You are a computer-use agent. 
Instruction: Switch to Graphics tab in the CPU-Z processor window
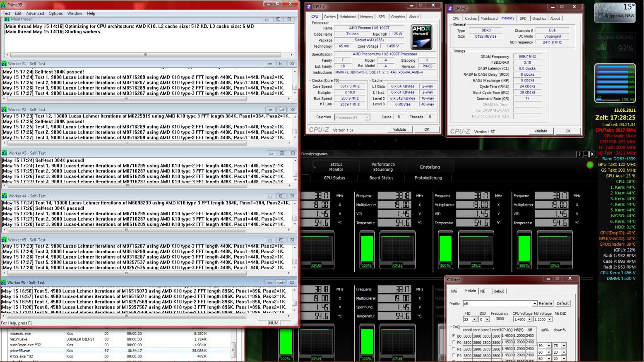pyautogui.click(x=398, y=17)
